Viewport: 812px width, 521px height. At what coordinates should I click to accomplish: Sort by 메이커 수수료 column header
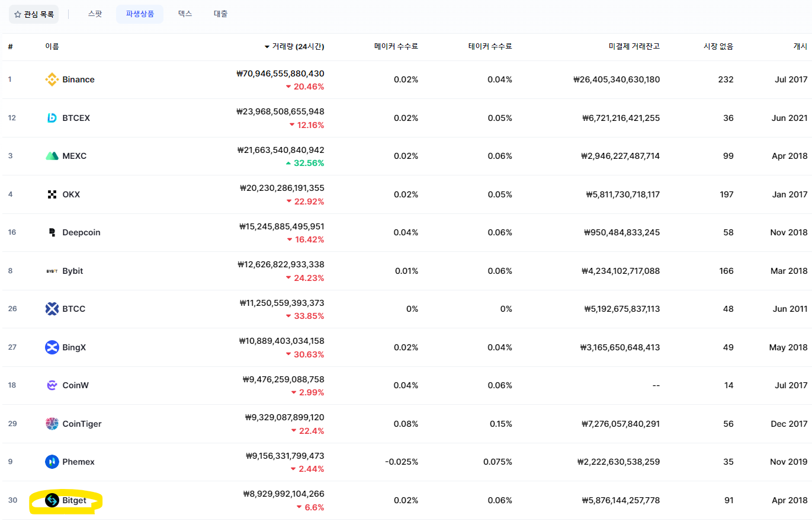(396, 46)
